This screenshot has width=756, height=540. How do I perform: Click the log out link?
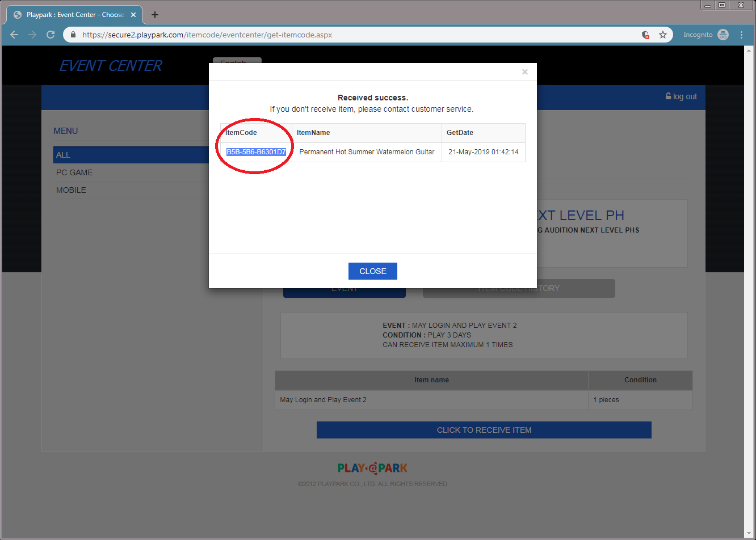pos(681,96)
